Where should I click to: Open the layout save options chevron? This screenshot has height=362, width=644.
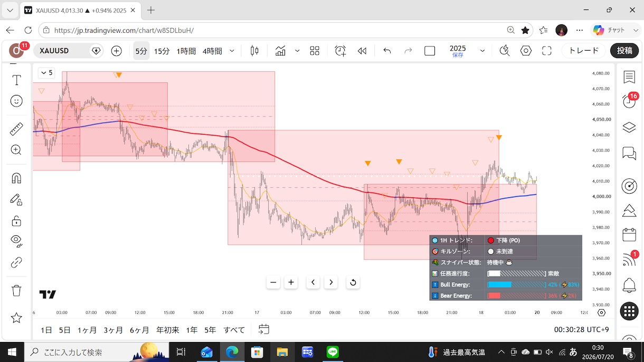(482, 51)
